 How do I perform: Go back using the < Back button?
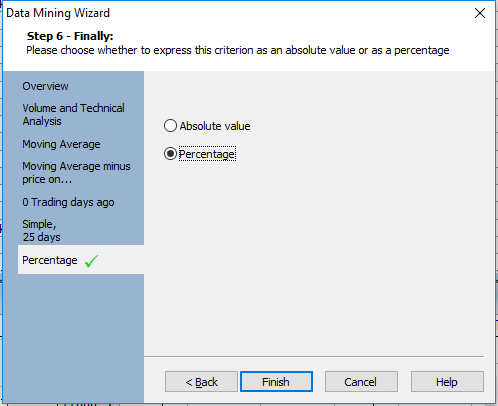point(201,382)
